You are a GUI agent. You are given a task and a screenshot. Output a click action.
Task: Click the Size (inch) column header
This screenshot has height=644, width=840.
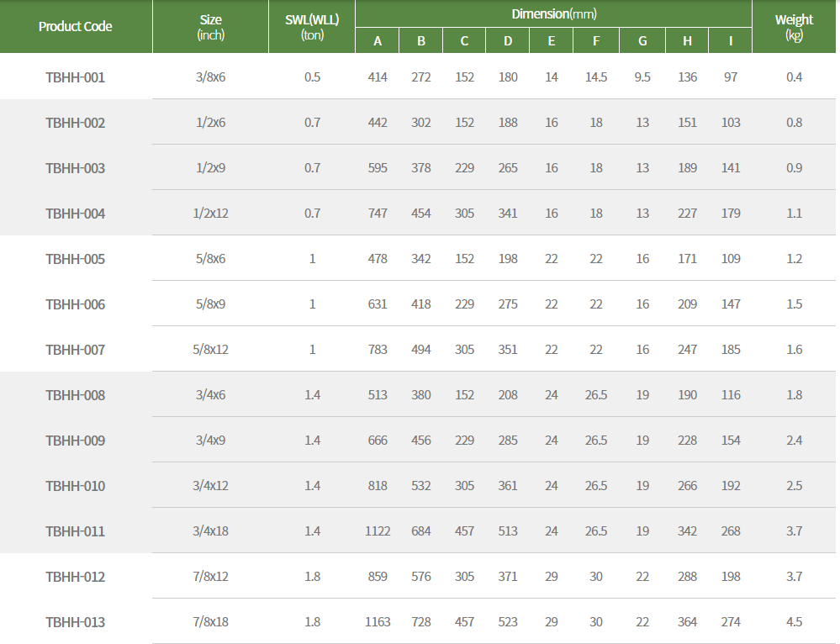coord(211,27)
